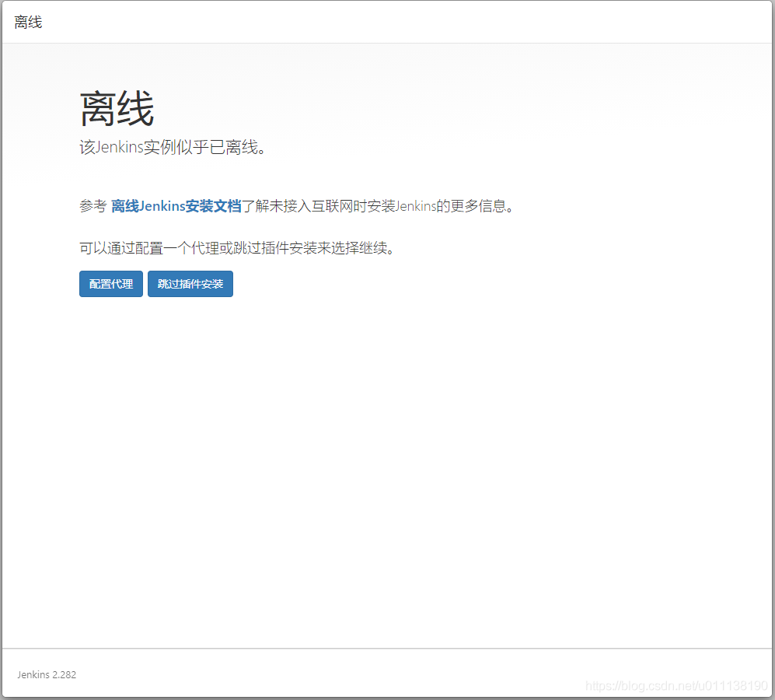Image resolution: width=775 pixels, height=700 pixels.
Task: Click the 离线 title in the header bar
Action: [28, 23]
